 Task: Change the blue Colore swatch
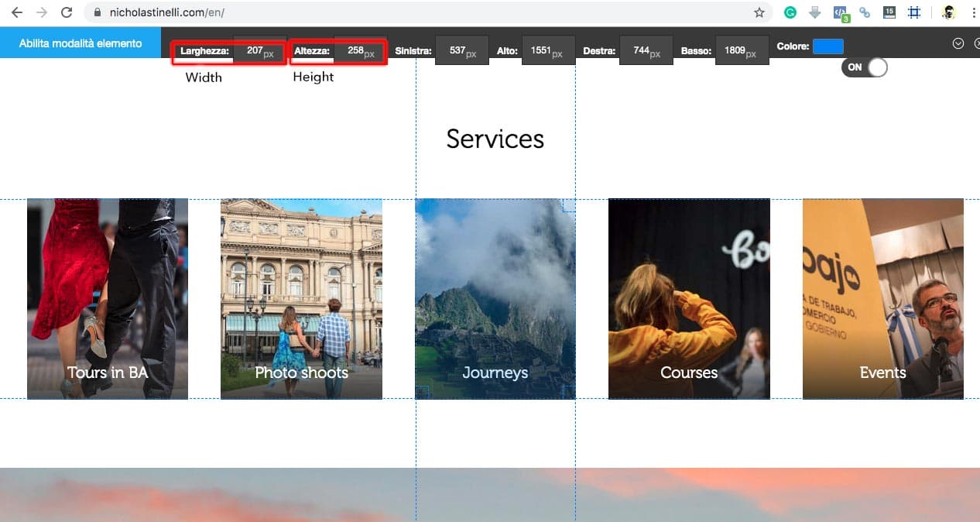tap(828, 46)
